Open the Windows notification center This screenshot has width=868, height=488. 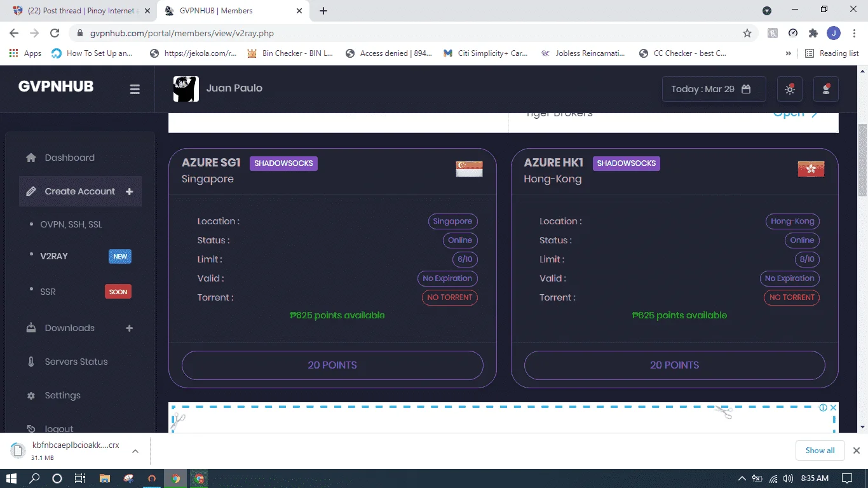pyautogui.click(x=846, y=478)
